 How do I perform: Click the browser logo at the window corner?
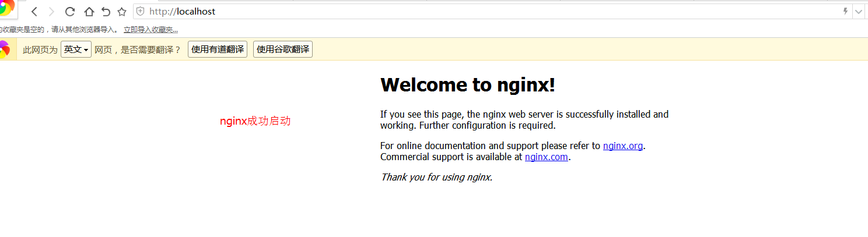tap(6, 8)
